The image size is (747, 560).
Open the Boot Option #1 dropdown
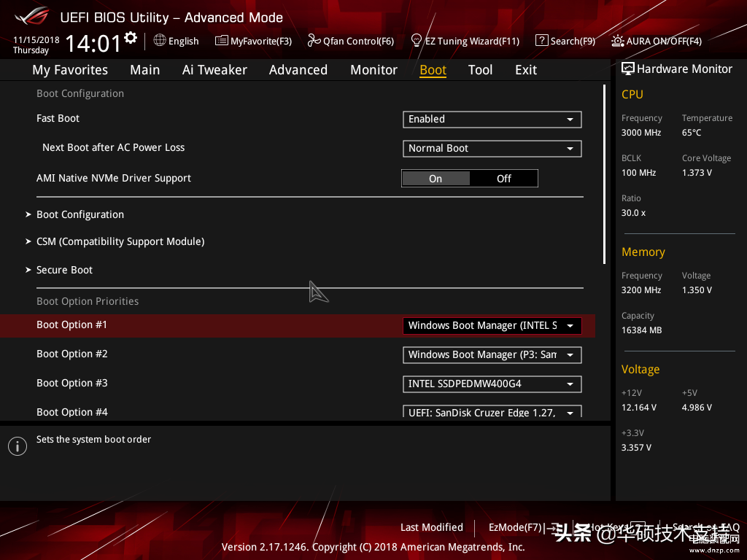(492, 326)
